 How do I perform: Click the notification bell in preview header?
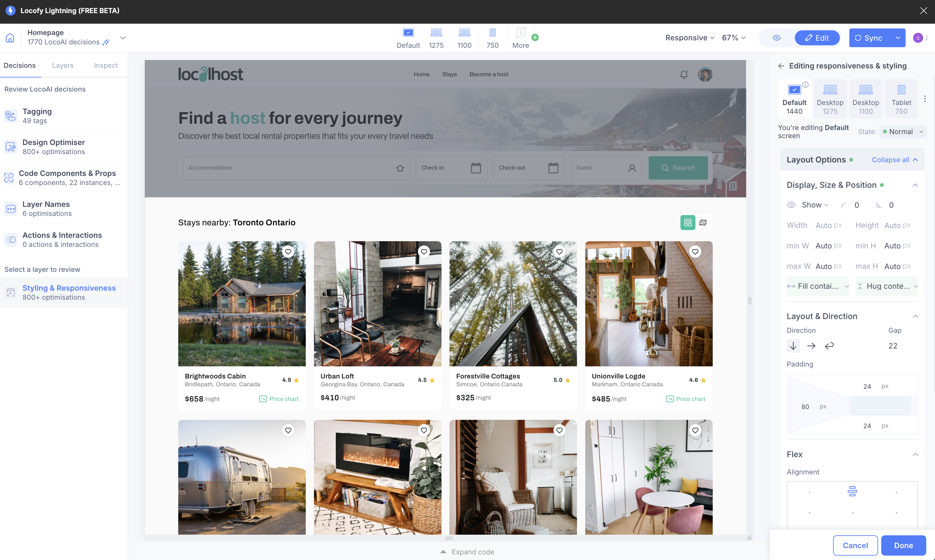(684, 74)
